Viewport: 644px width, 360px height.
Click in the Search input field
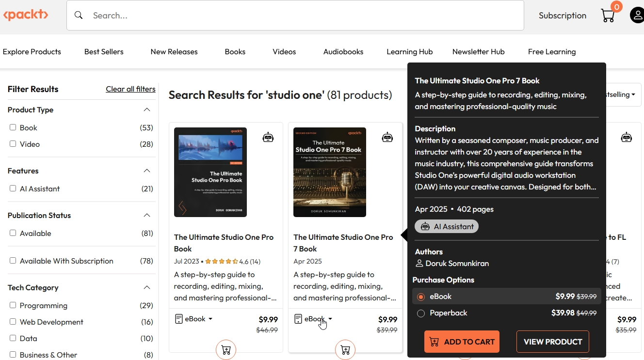[x=295, y=16]
